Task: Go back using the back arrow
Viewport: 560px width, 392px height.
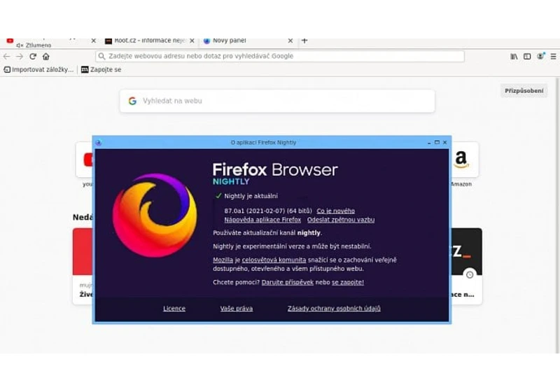Action: (x=6, y=57)
